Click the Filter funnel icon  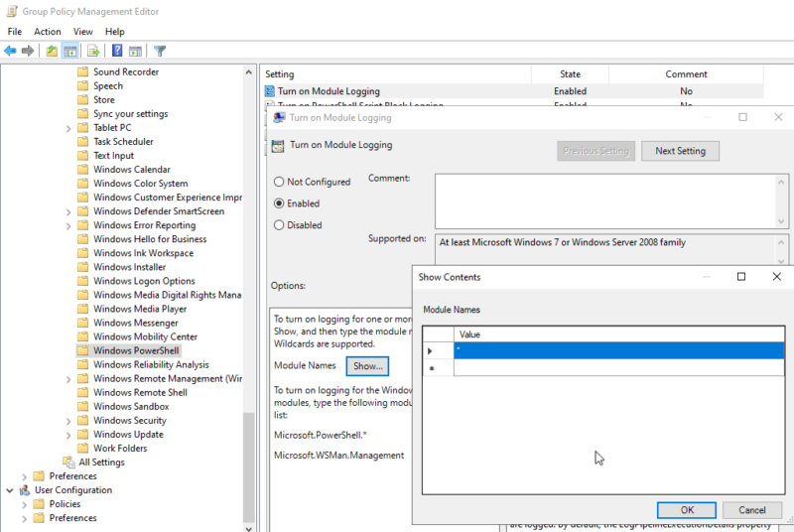click(160, 51)
